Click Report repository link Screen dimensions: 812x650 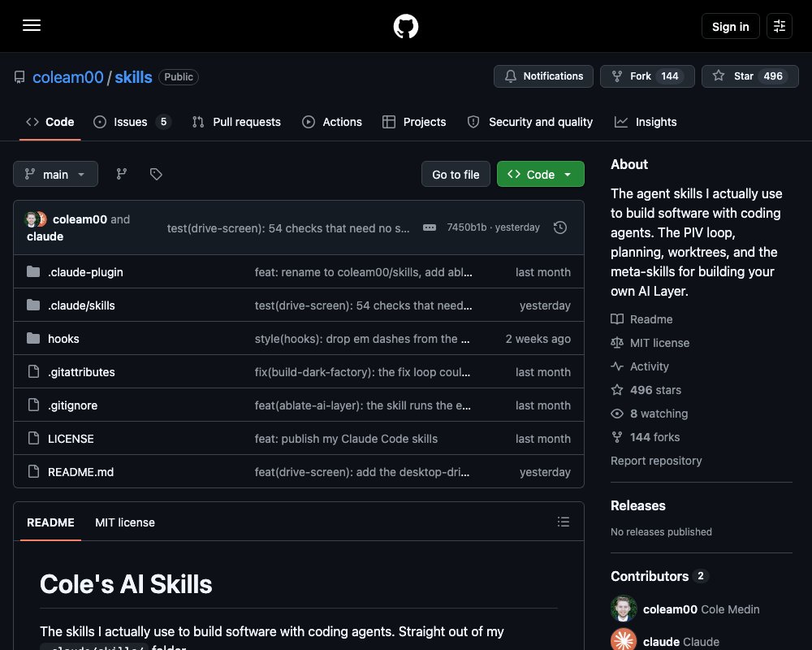pos(656,461)
